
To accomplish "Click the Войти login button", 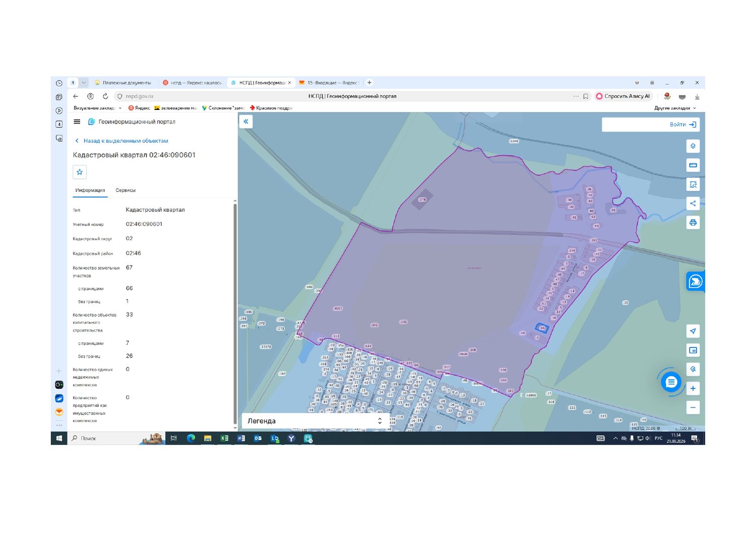I will point(682,125).
